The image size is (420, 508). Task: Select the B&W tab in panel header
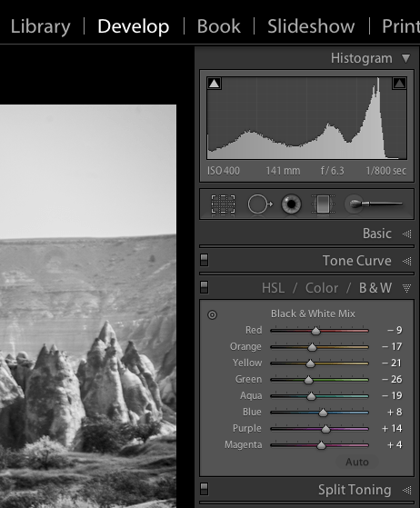tap(375, 288)
